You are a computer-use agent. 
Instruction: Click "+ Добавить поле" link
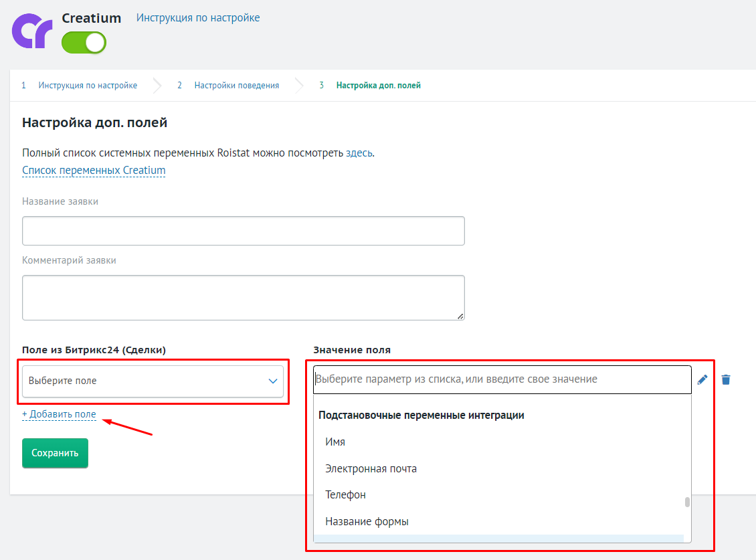[59, 414]
